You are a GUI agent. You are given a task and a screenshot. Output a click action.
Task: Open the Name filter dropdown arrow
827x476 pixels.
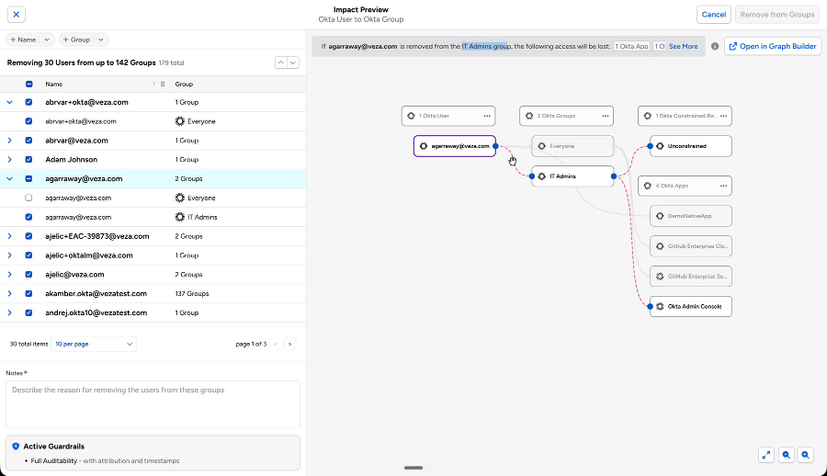click(x=47, y=40)
